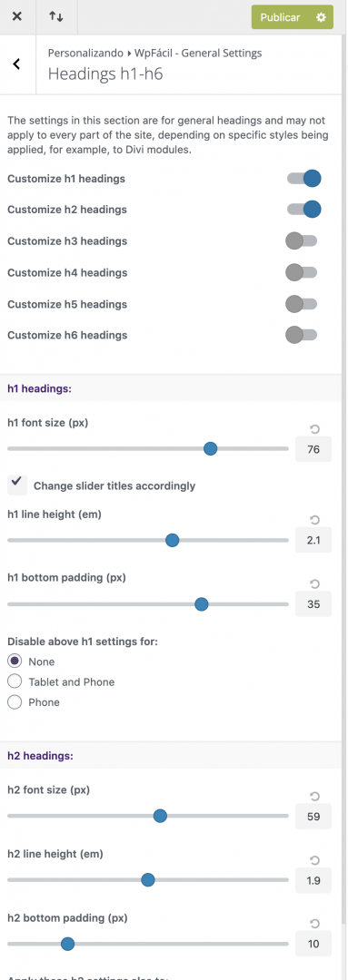Reset h1 line height with its reset icon
Screen dimensions: 348x980
pyautogui.click(x=314, y=520)
